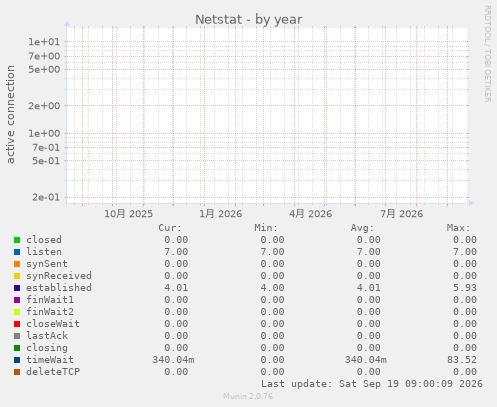Click the 'Cur:' column header
Image resolution: width=497 pixels, height=407 pixels.
(170, 228)
